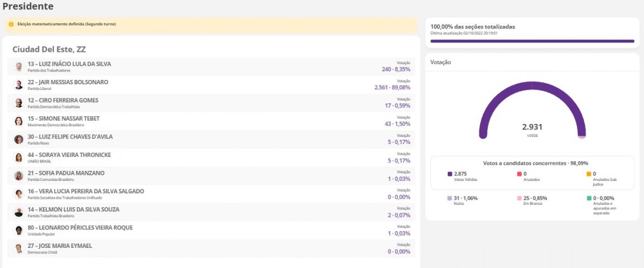This screenshot has height=268, width=644.
Task: Click pink Em Branco legend swatch
Action: click(520, 198)
